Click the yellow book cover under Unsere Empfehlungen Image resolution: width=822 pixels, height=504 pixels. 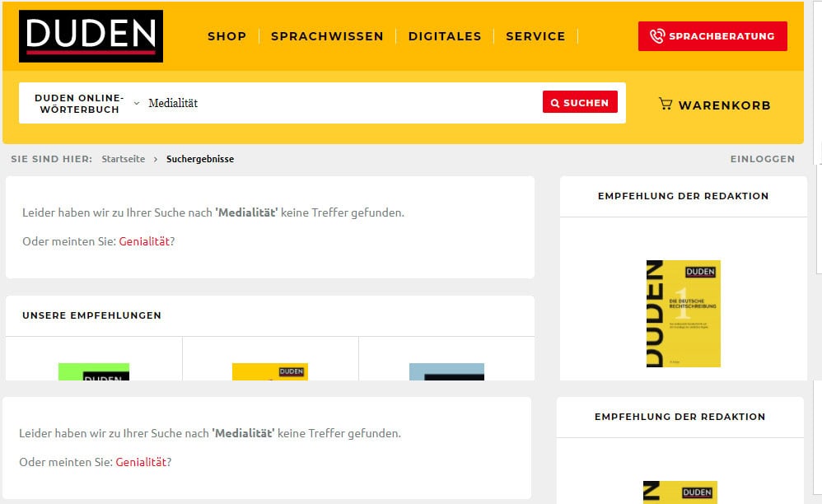270,372
